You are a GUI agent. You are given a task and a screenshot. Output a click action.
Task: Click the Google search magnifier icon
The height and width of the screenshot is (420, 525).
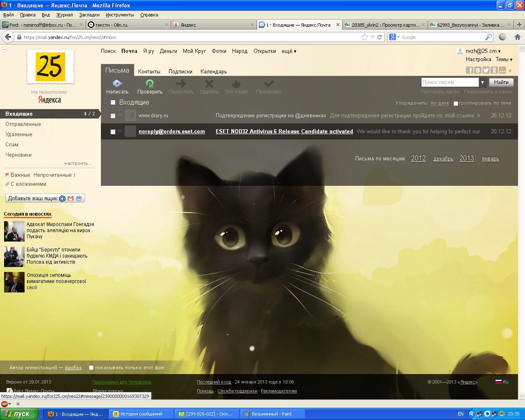(488, 37)
